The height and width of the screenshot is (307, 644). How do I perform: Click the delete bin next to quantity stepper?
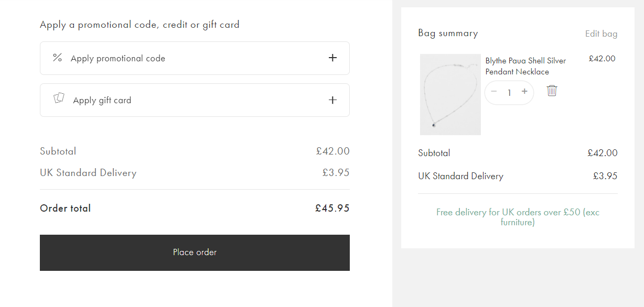coord(551,91)
